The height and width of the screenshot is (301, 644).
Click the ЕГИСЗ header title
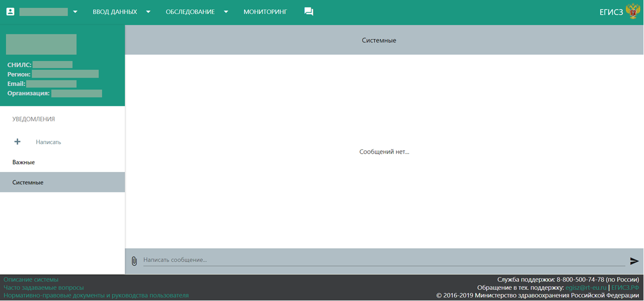point(612,12)
